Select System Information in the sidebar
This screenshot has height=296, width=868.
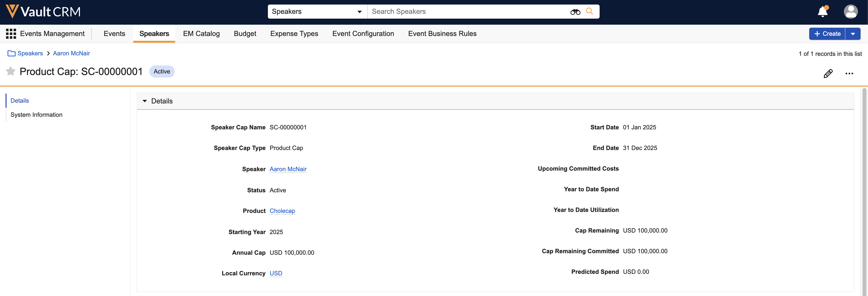click(x=36, y=115)
